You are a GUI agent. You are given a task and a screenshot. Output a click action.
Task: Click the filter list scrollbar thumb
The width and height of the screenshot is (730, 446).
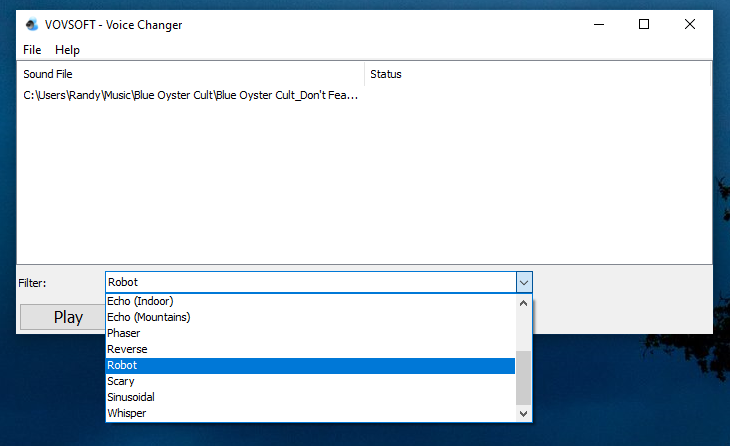point(523,378)
